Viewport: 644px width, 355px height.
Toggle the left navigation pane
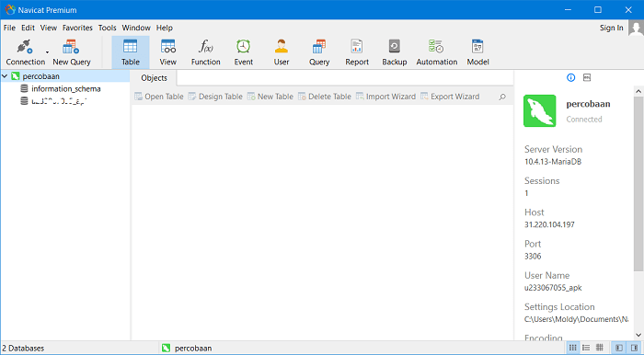point(619,348)
